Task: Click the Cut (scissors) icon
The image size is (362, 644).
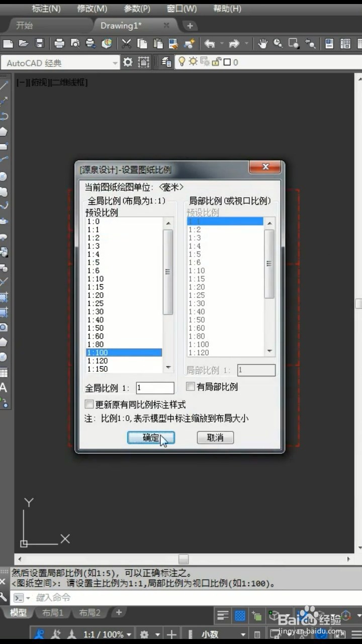Action: point(126,44)
